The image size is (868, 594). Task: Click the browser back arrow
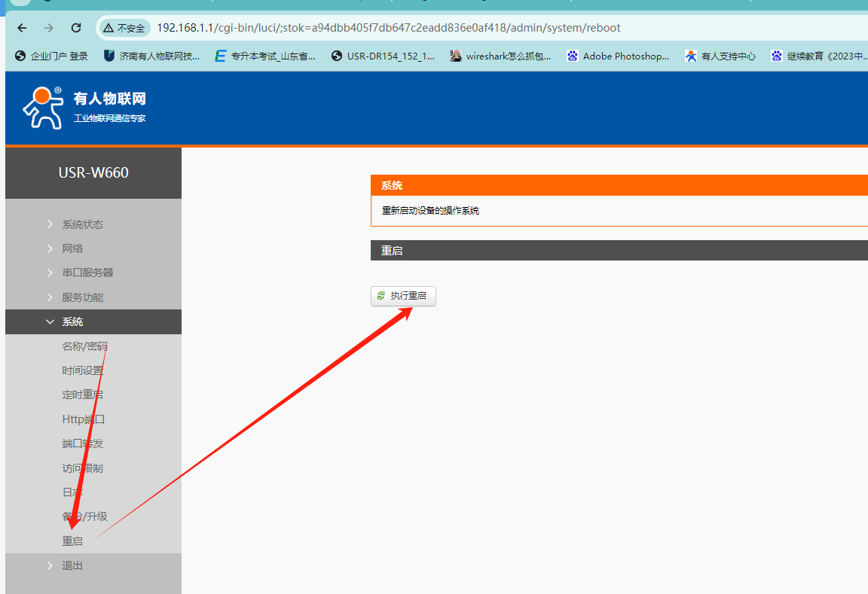coord(22,28)
